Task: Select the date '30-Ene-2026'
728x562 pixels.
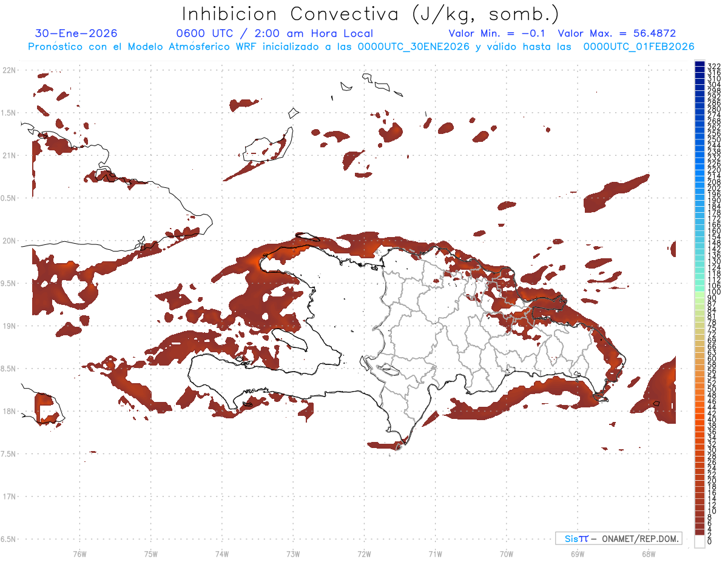Action: 76,33
